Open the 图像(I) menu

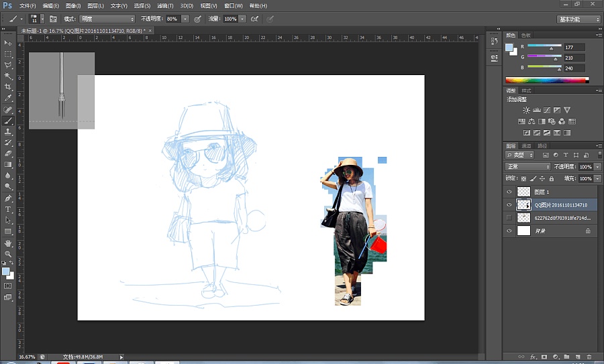72,6
